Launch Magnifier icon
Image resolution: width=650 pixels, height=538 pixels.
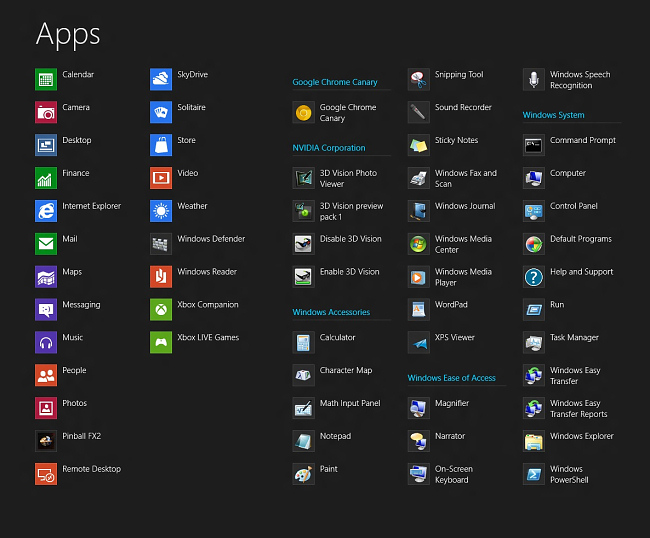[419, 408]
